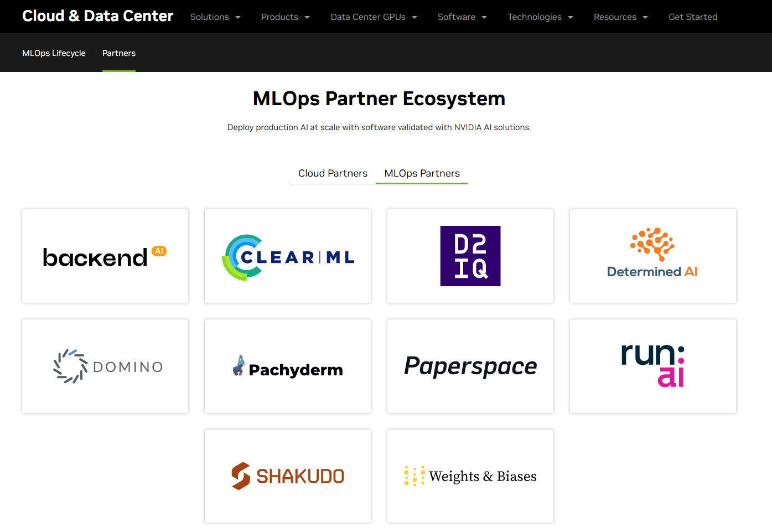
Task: Expand the Solutions dropdown menu
Action: tap(215, 17)
